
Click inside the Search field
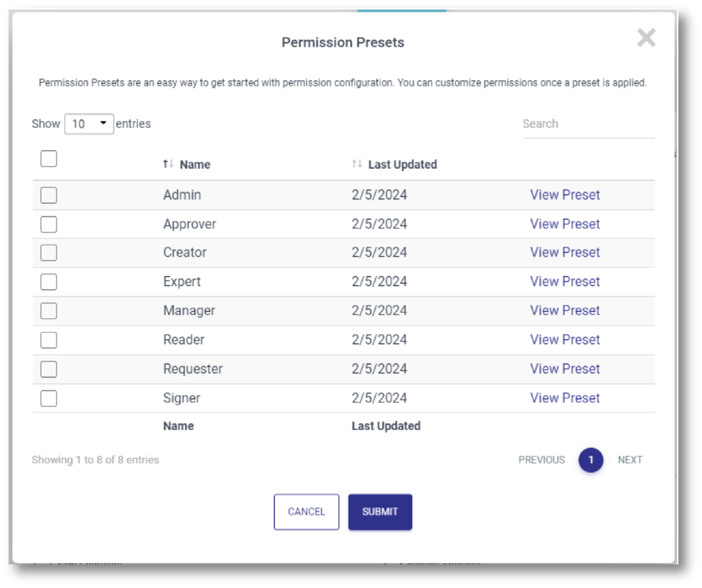[588, 124]
